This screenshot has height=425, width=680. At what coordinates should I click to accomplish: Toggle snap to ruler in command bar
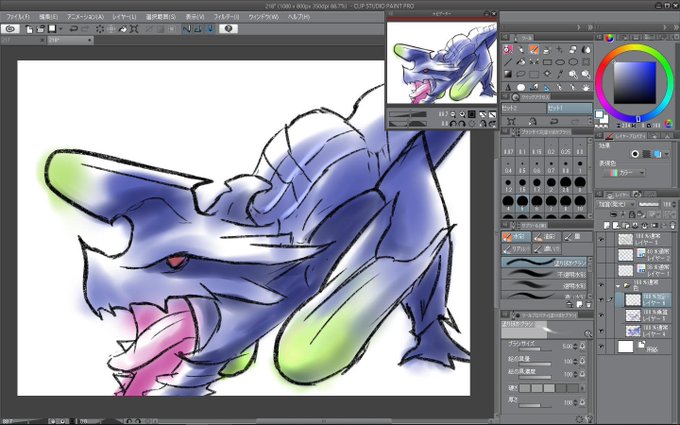coord(186,29)
